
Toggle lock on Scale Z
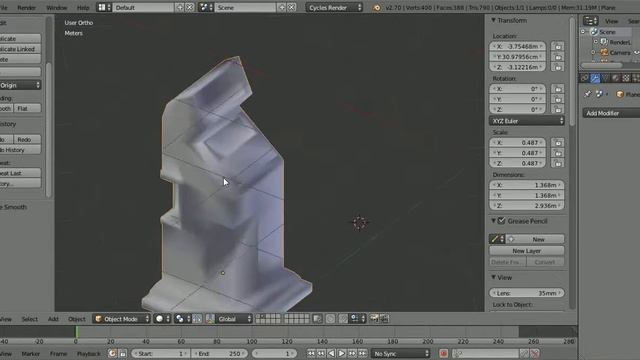(x=558, y=163)
